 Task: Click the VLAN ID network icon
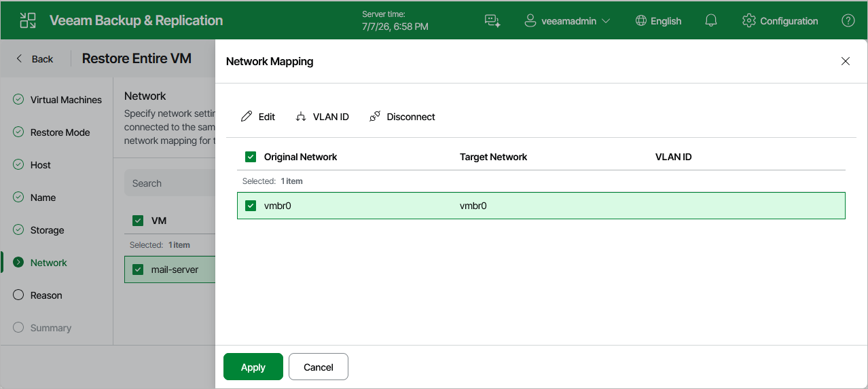point(301,117)
